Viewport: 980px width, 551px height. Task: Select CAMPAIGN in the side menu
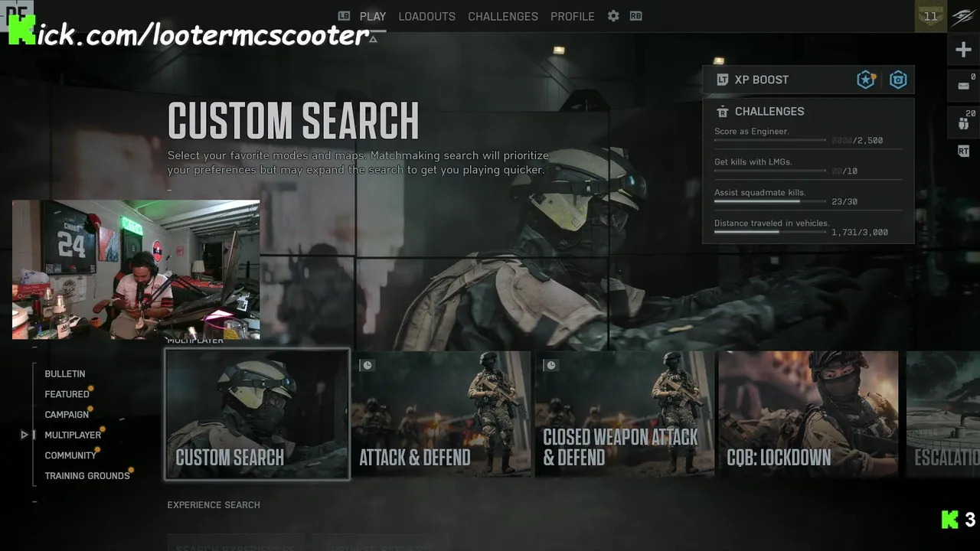click(67, 414)
